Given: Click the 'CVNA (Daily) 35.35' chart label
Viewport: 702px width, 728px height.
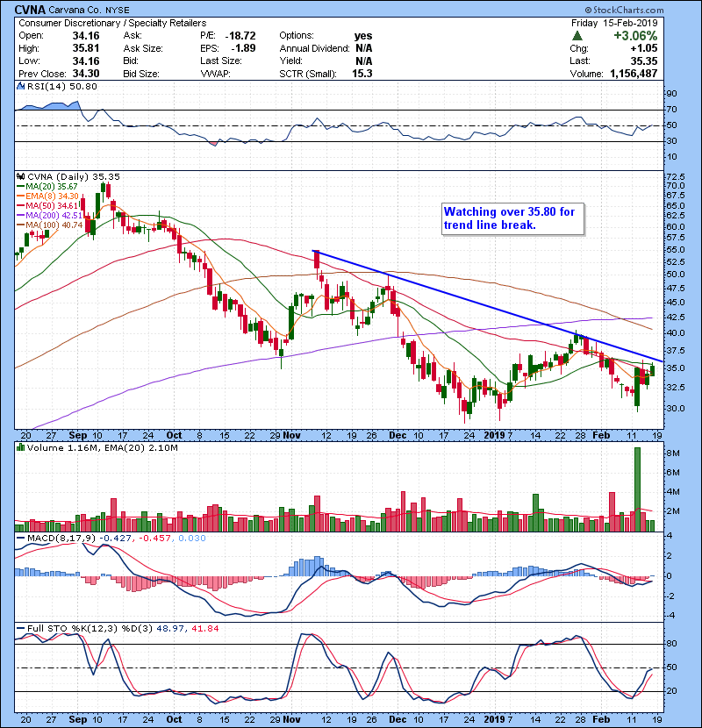Looking at the screenshot, I should (74, 176).
